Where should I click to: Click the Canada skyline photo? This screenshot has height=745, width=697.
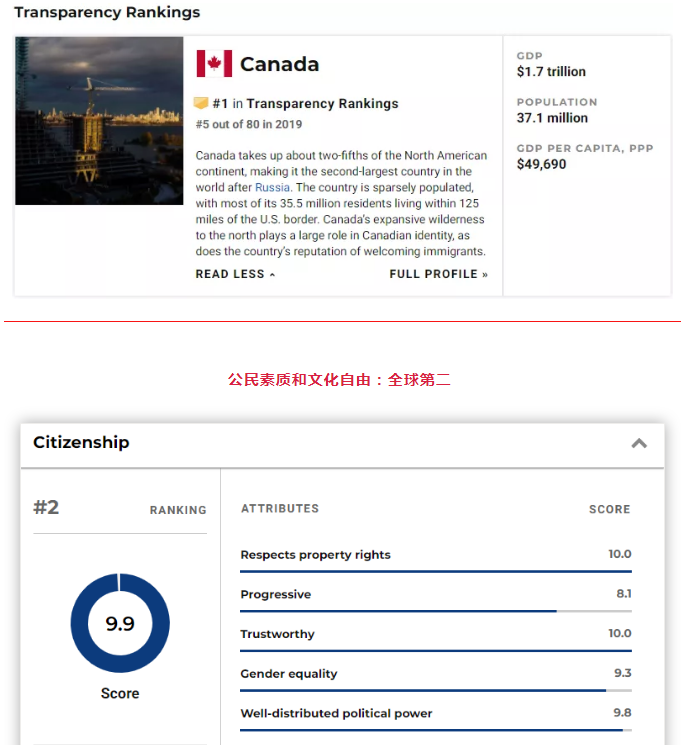pos(99,121)
